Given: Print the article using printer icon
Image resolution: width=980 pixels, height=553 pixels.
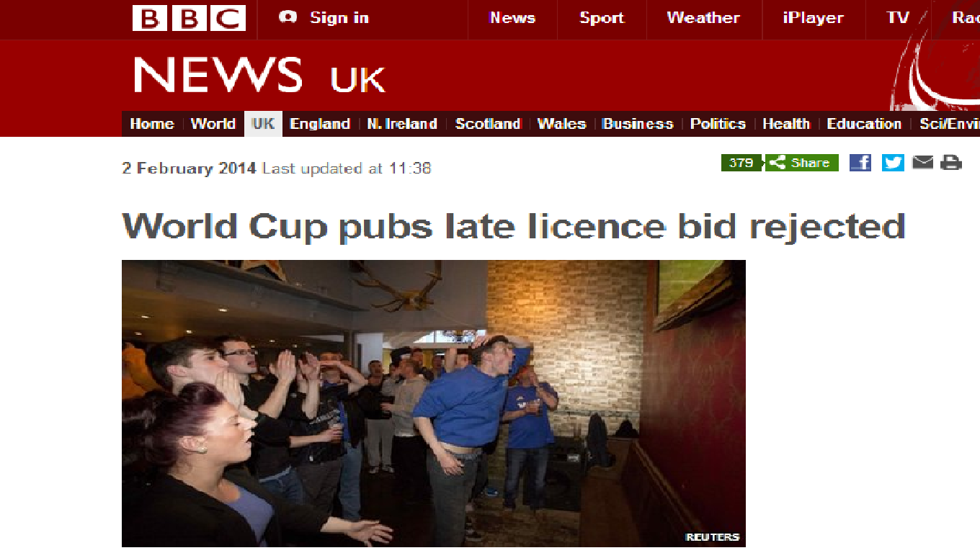Looking at the screenshot, I should (951, 163).
